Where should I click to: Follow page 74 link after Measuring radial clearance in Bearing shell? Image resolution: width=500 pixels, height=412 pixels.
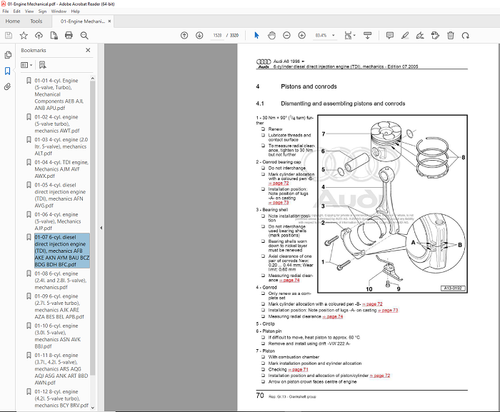tap(289, 280)
